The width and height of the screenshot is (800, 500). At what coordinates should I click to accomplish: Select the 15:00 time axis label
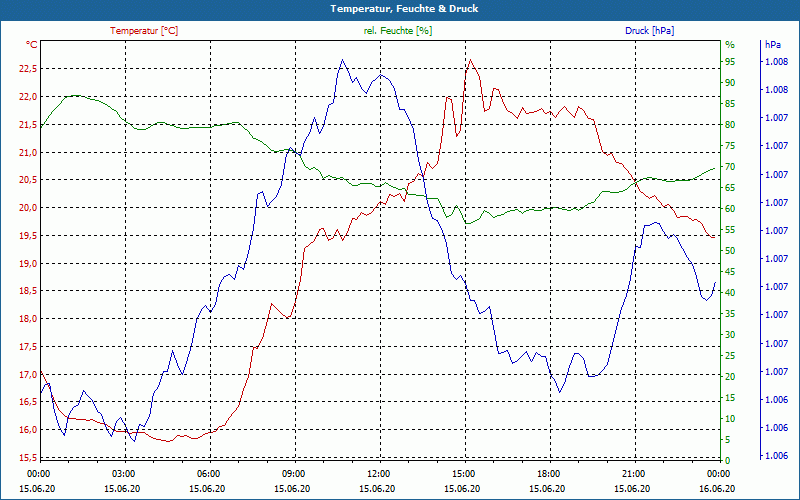463,474
